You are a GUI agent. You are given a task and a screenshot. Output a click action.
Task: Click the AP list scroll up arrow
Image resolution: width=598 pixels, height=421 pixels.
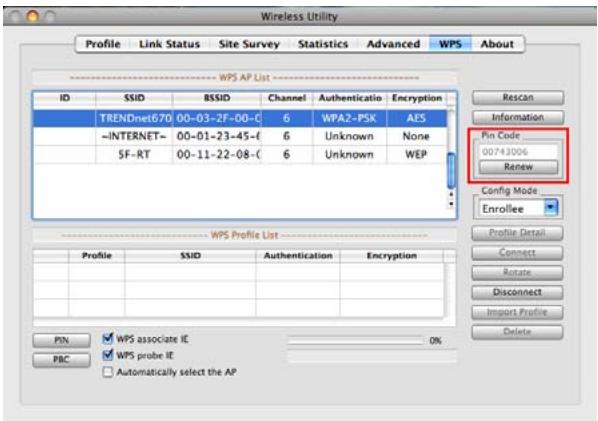(451, 194)
